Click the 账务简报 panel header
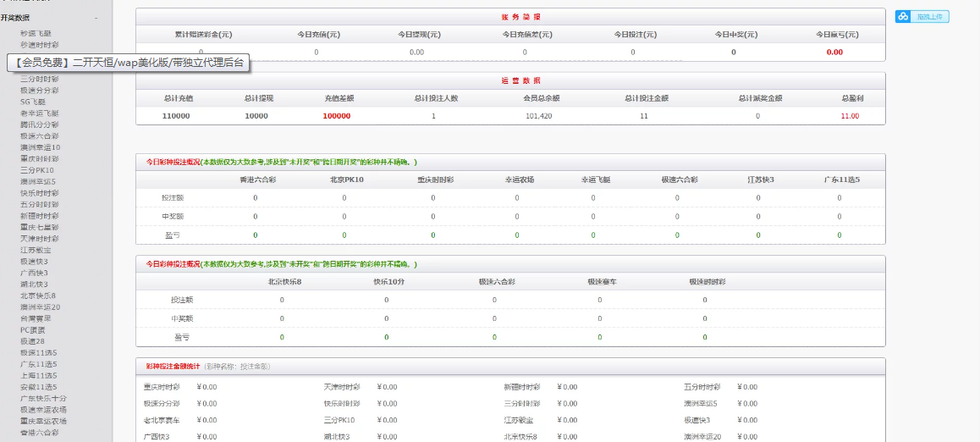This screenshot has width=980, height=442. coord(510,17)
